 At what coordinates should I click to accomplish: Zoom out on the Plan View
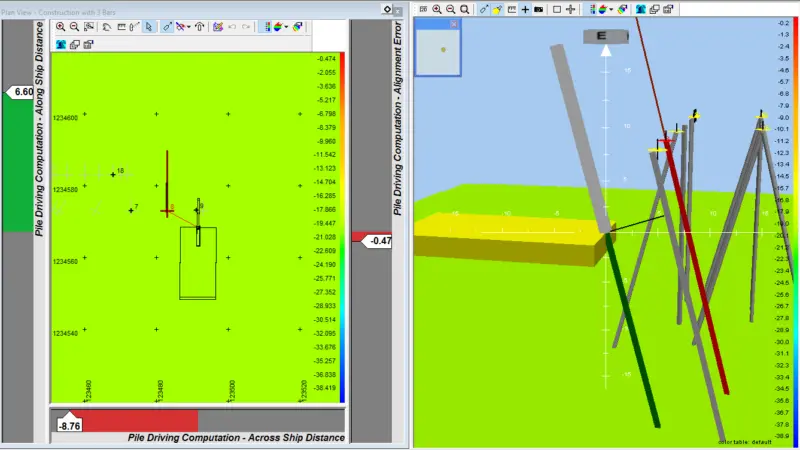click(x=74, y=27)
